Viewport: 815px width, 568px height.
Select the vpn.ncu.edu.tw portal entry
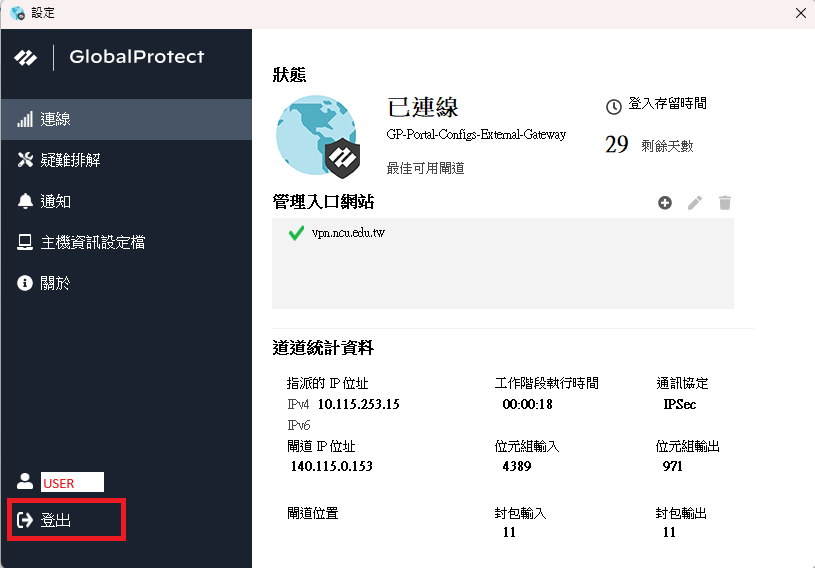tap(348, 233)
